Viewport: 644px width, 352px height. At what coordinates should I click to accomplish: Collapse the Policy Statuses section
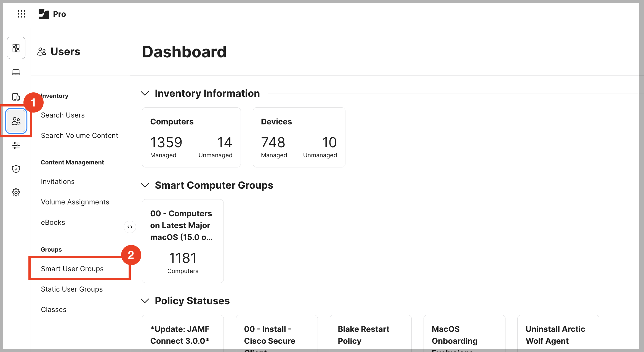pos(145,301)
